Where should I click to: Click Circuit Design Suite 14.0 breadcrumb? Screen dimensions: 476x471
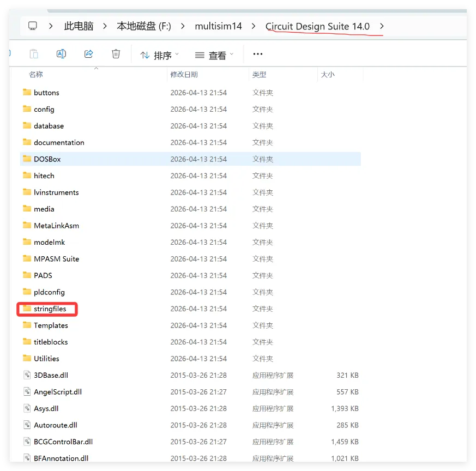[x=317, y=26]
